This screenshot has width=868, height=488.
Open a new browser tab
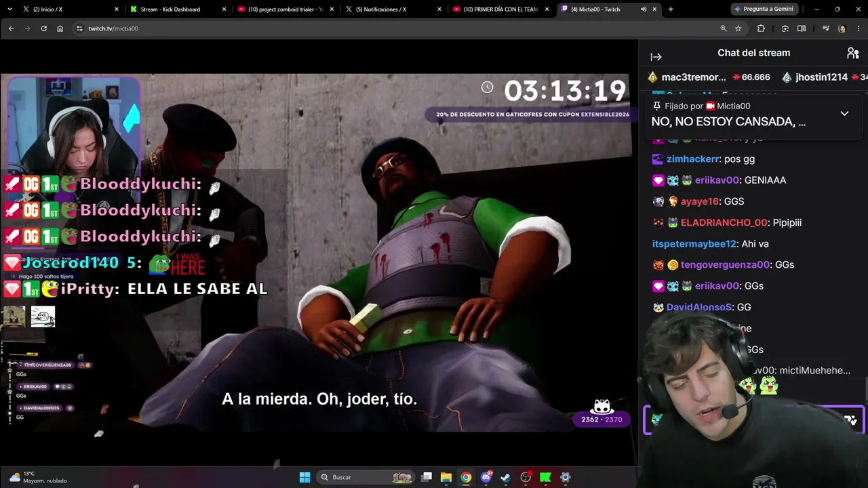(671, 9)
